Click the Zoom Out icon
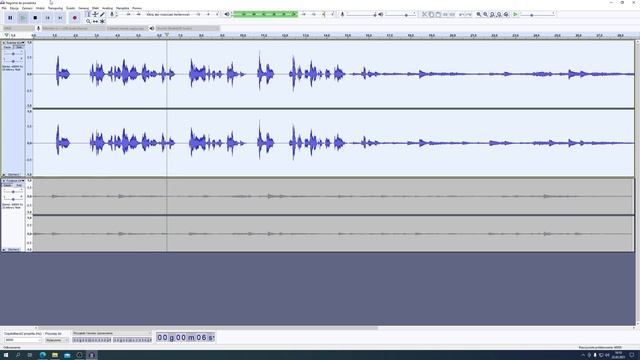The height and width of the screenshot is (360, 640). [486, 14]
